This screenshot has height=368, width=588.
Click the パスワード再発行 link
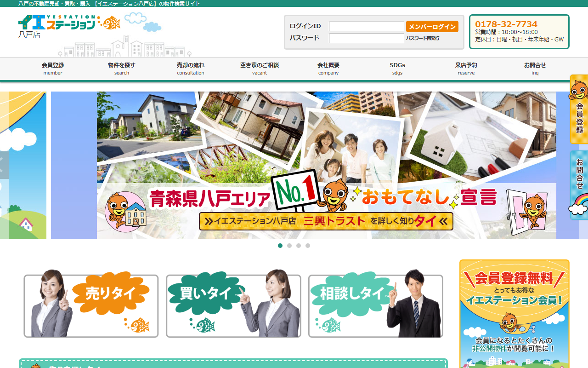423,39
